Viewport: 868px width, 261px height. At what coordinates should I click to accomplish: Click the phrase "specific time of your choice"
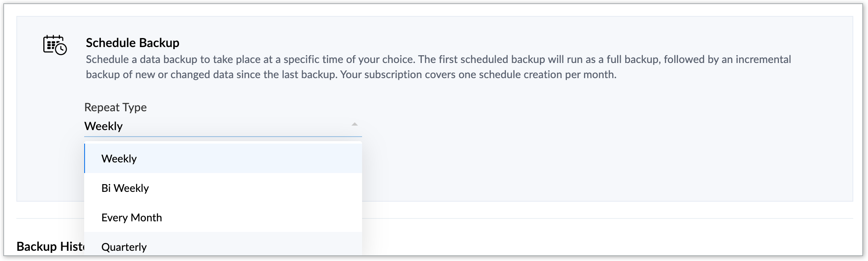click(x=349, y=60)
